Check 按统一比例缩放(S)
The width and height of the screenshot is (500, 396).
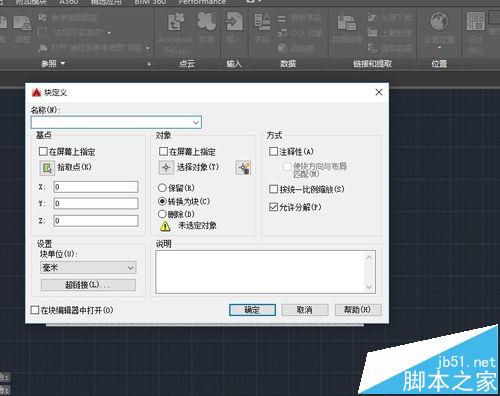tap(273, 189)
